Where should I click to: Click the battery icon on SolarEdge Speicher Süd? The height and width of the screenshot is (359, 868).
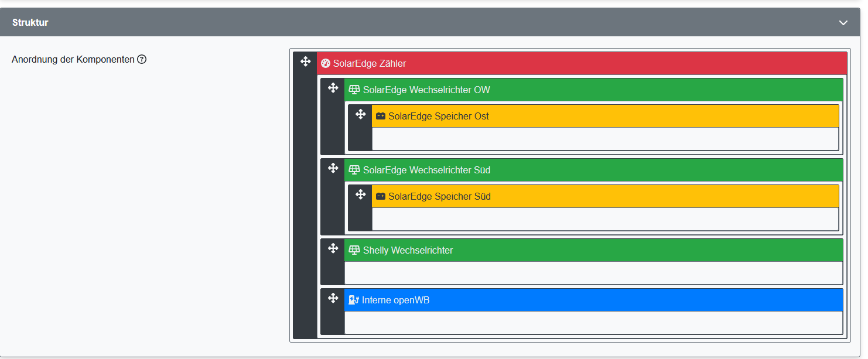click(x=381, y=196)
